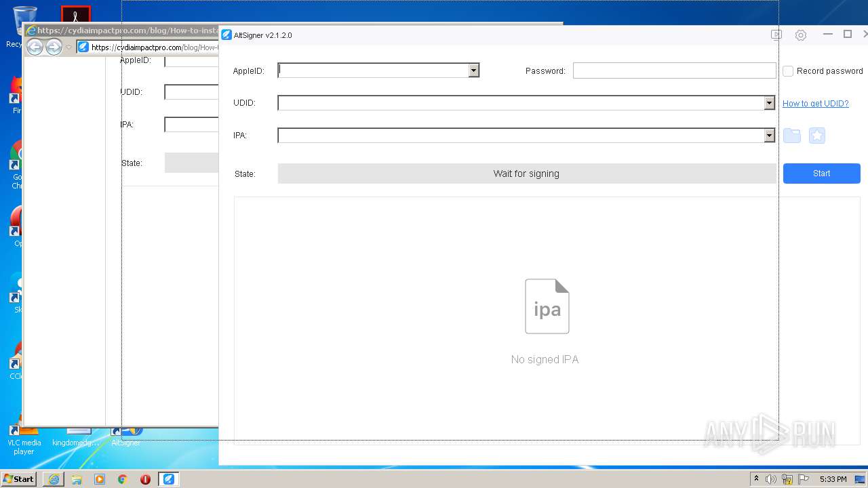Focus the AppleID combo text field
The width and height of the screenshot is (868, 488).
pos(374,70)
